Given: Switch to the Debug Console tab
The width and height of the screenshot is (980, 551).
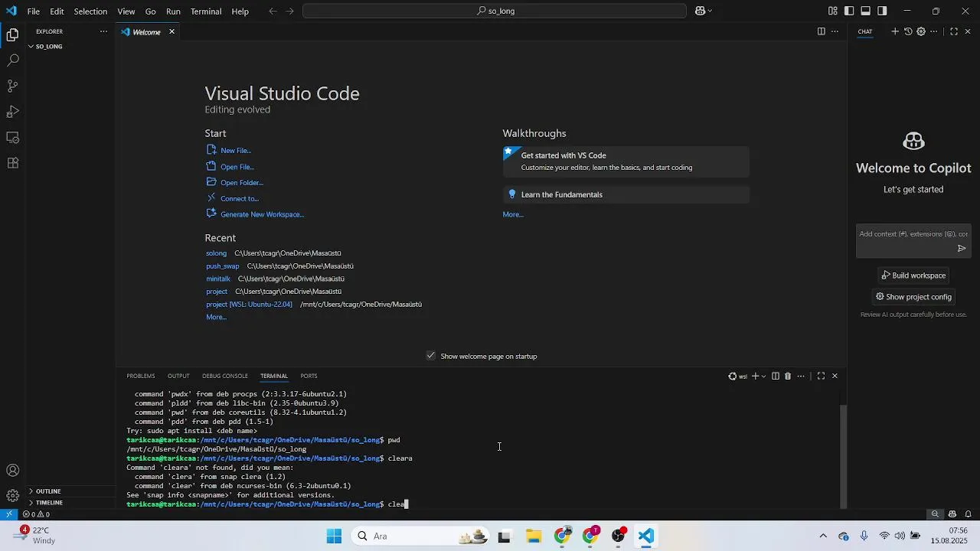Looking at the screenshot, I should tap(225, 376).
